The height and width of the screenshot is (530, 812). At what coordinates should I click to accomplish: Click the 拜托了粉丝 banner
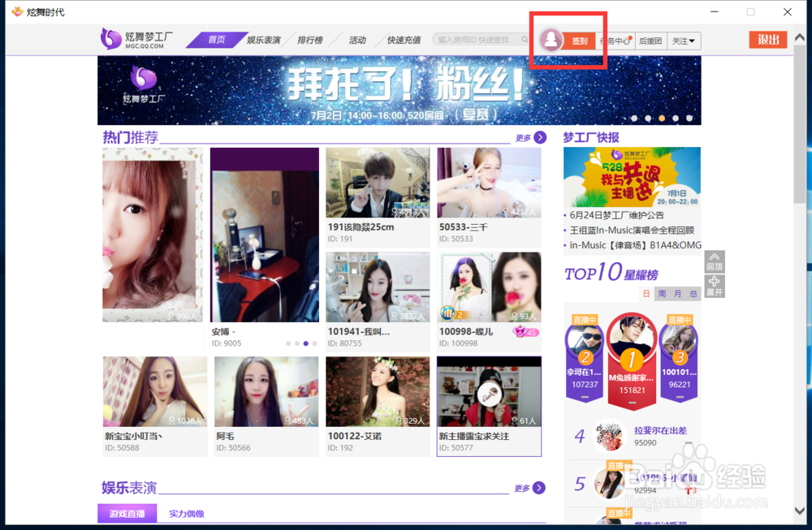(399, 90)
